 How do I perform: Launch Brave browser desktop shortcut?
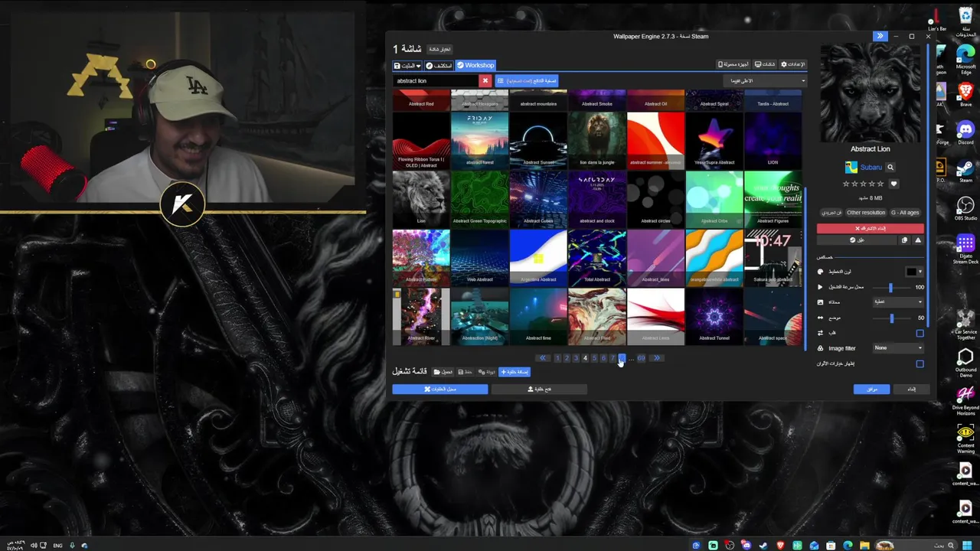pos(965,95)
